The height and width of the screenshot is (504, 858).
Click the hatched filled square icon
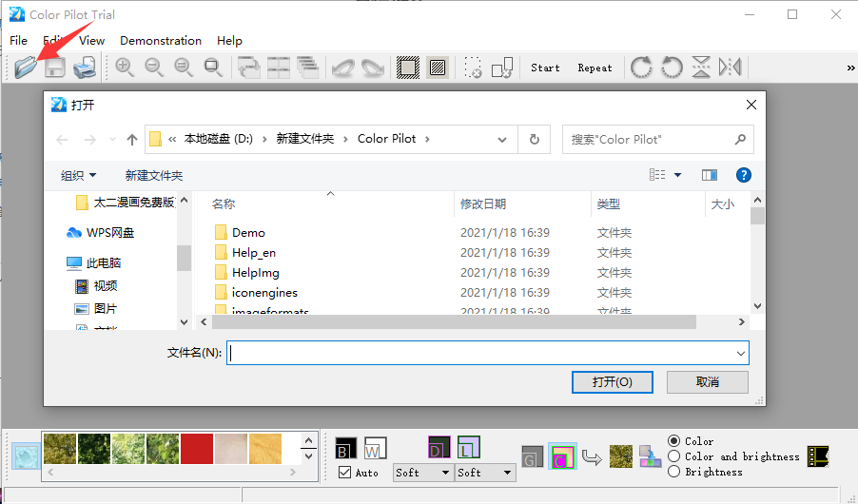pyautogui.click(x=438, y=68)
